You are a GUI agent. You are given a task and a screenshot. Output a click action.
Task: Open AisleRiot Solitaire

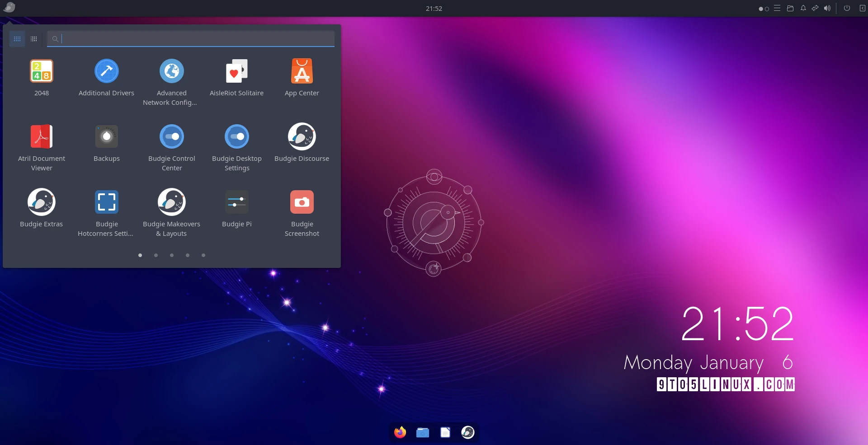(x=236, y=71)
